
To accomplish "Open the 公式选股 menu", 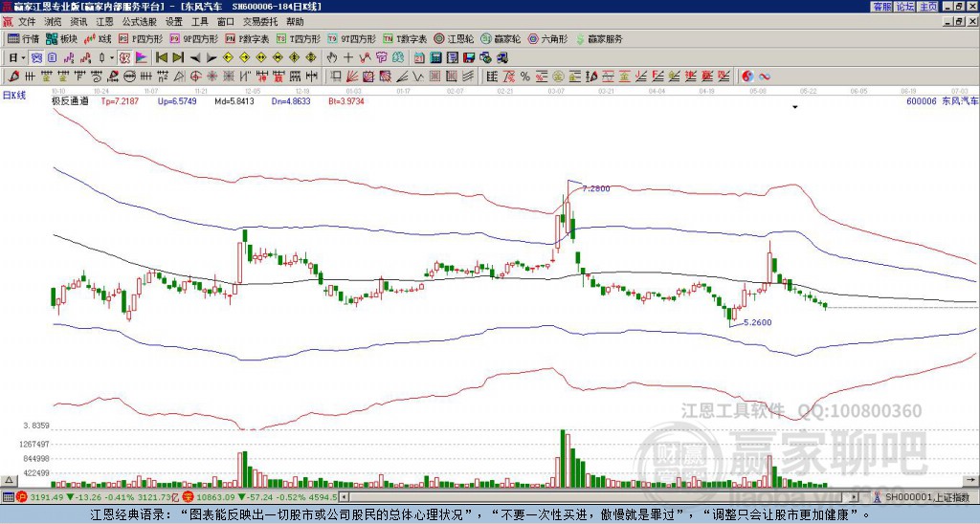I will [140, 22].
